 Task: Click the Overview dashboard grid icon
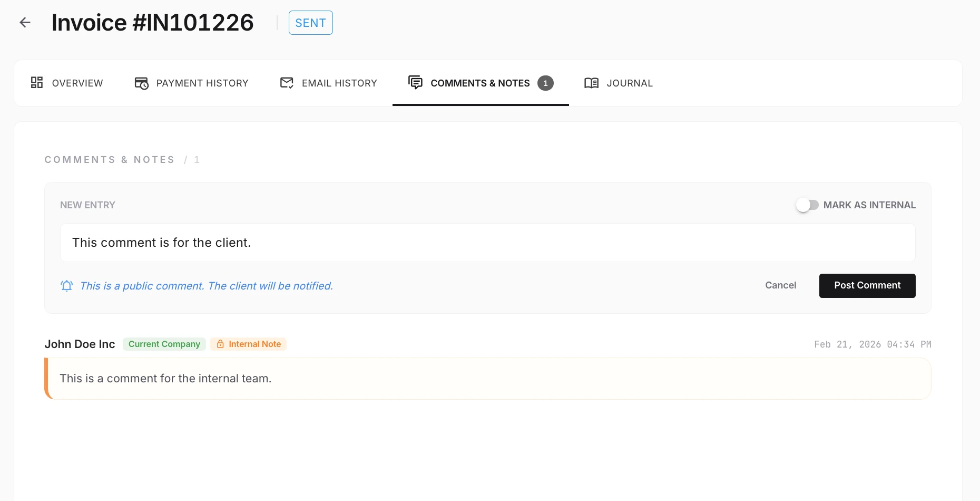coord(37,83)
